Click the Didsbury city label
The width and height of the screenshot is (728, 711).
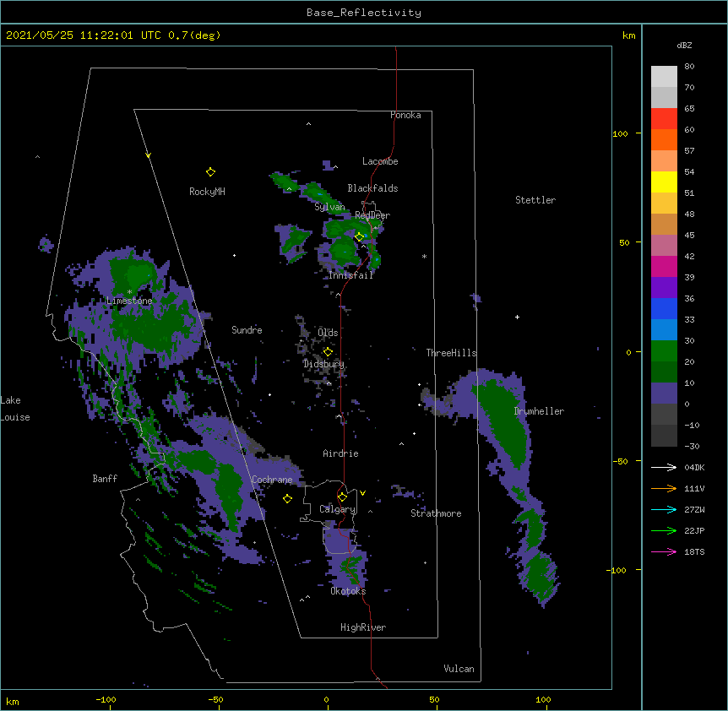[x=323, y=364]
